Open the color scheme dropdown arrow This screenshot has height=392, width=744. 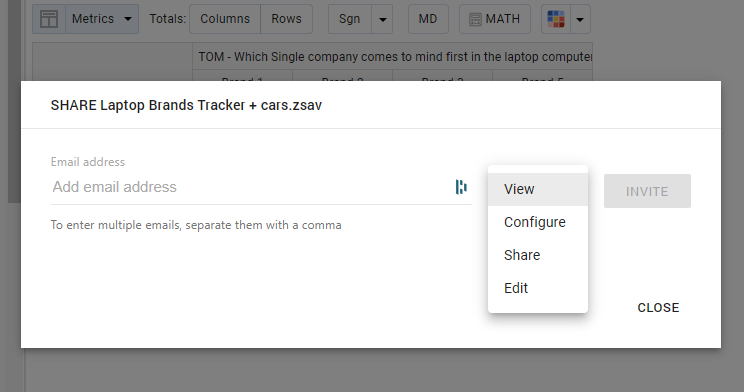pos(580,19)
